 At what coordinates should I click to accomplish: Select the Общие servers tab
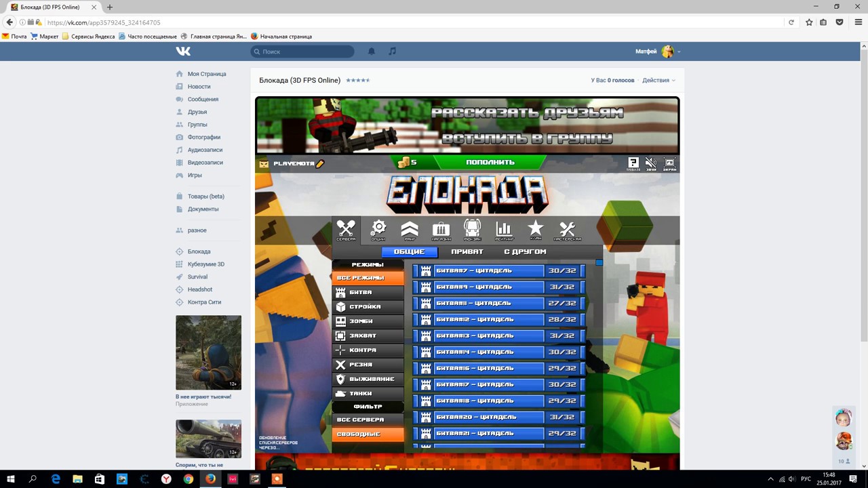click(410, 251)
